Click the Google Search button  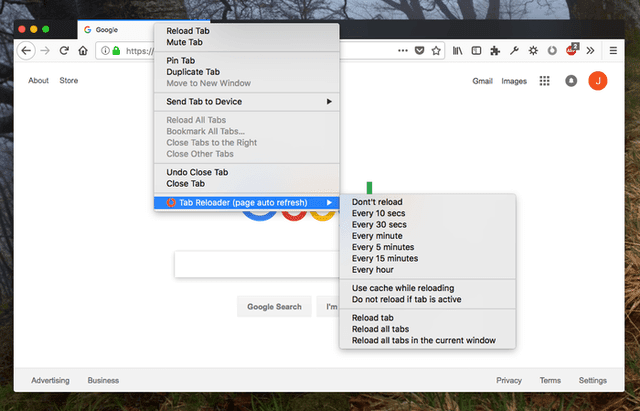(x=274, y=307)
